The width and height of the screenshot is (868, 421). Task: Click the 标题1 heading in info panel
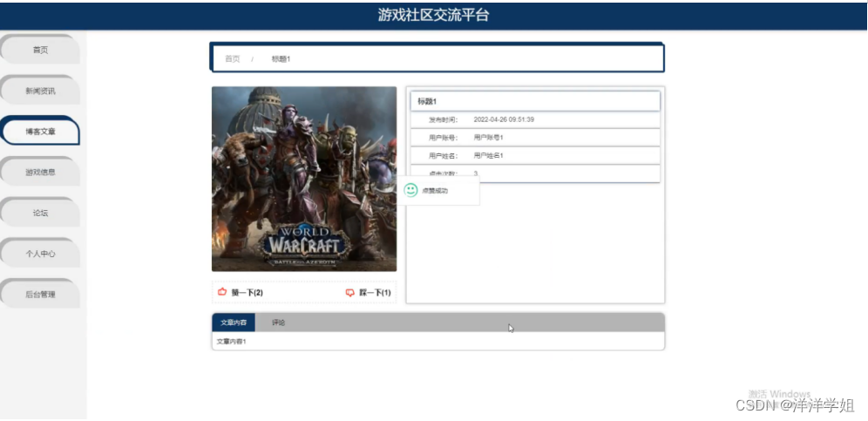[x=427, y=101]
